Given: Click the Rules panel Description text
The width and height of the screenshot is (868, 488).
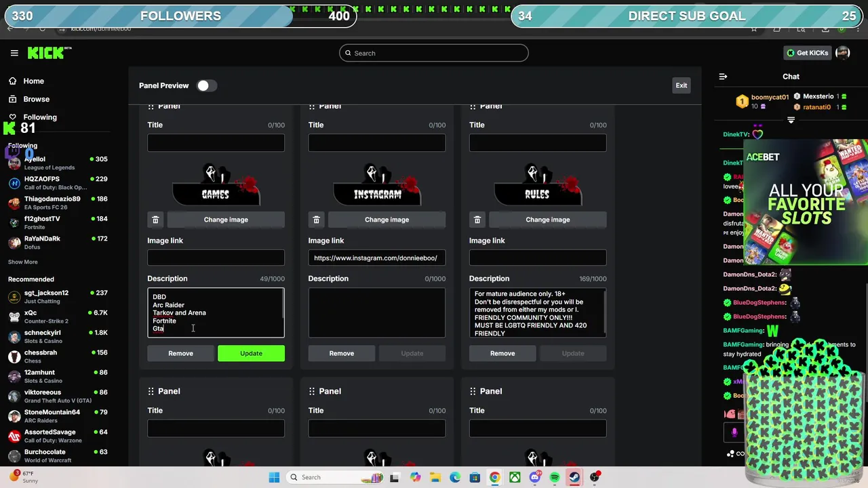Looking at the screenshot, I should [x=538, y=312].
